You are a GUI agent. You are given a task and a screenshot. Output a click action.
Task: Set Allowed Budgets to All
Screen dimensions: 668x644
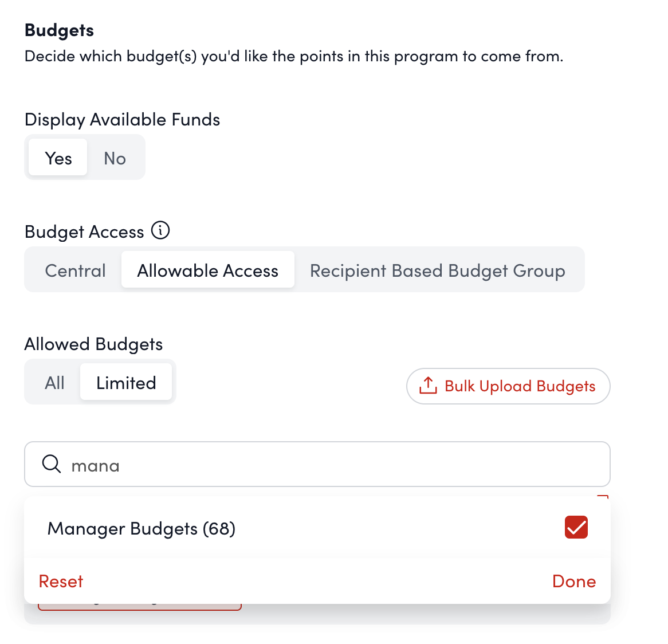tap(54, 383)
